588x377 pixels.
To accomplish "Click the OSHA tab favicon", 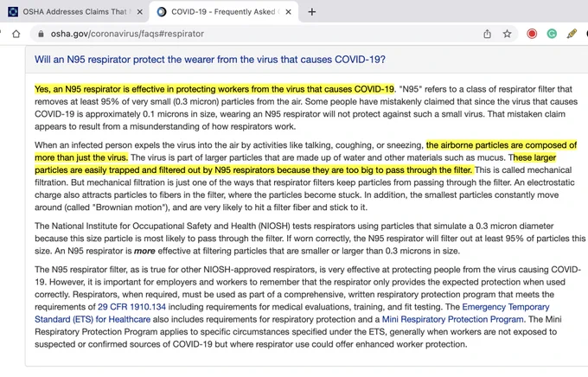I will click(x=13, y=12).
